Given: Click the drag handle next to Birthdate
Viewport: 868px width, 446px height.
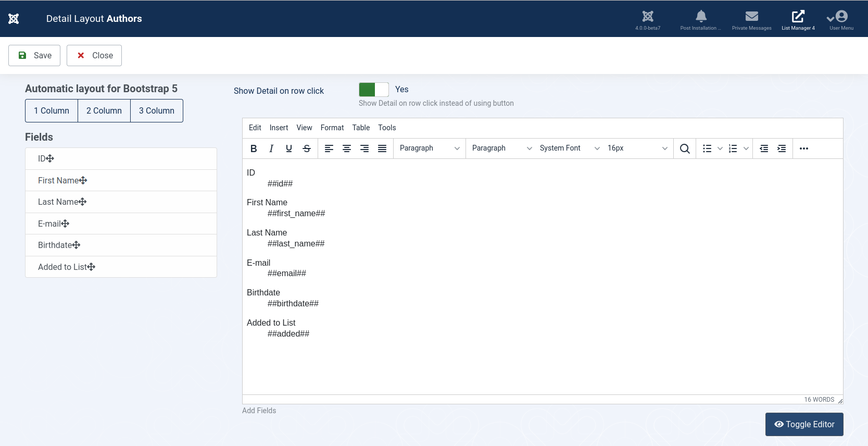Looking at the screenshot, I should [x=76, y=245].
